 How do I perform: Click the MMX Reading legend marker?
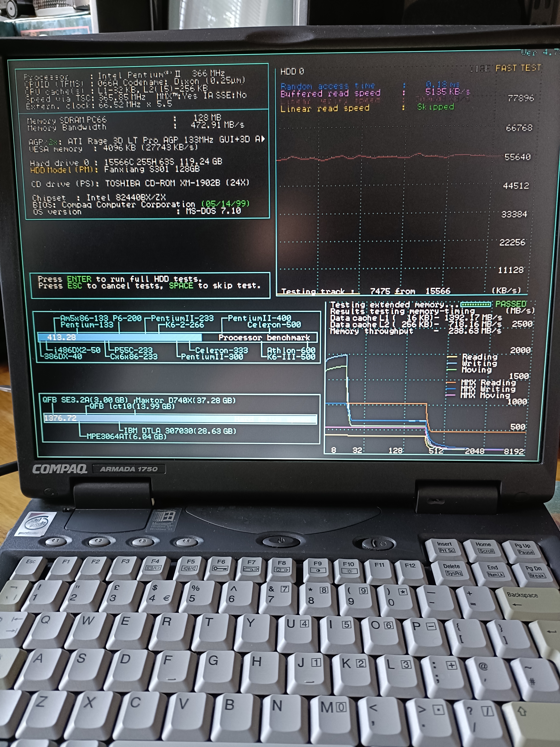(x=451, y=383)
